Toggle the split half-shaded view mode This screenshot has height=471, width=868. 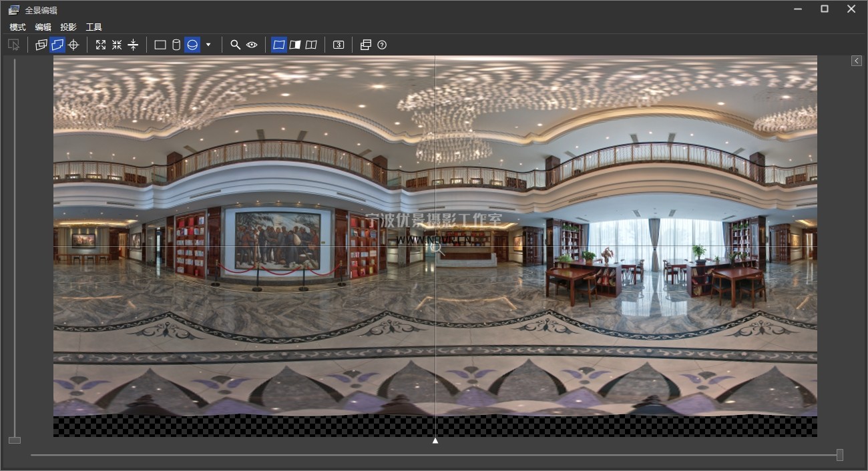[295, 45]
